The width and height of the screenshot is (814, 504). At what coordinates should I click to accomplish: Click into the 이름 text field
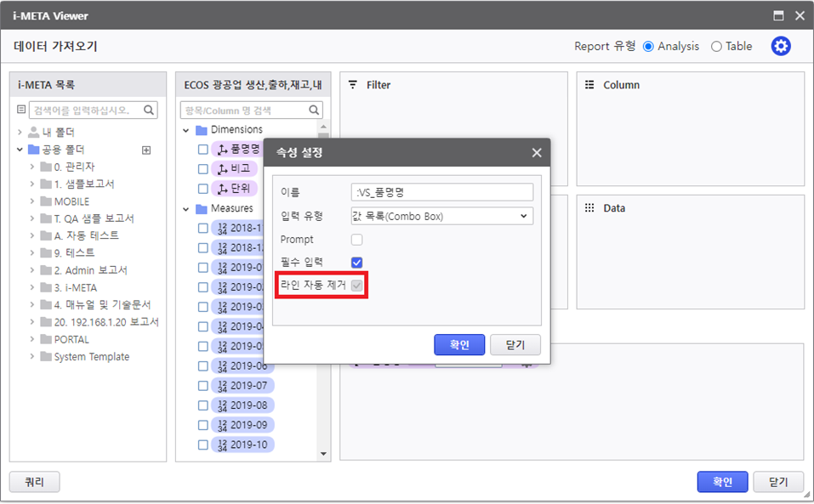[x=441, y=192]
